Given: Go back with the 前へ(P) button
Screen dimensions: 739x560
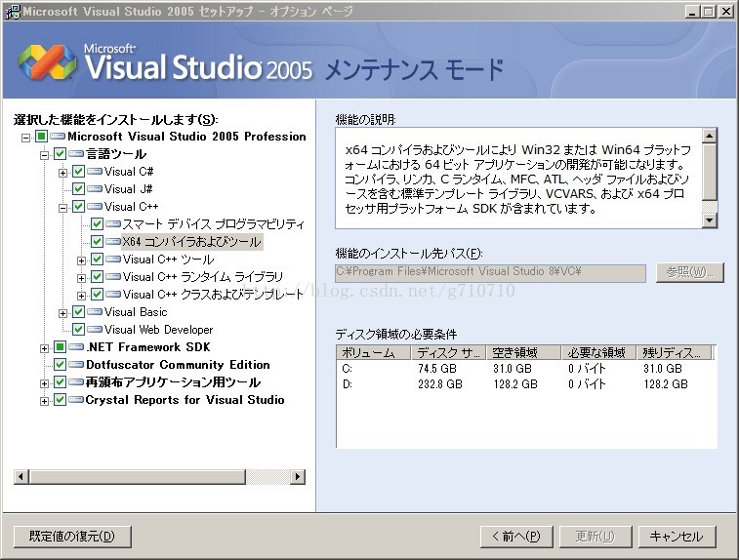Looking at the screenshot, I should click(x=516, y=537).
